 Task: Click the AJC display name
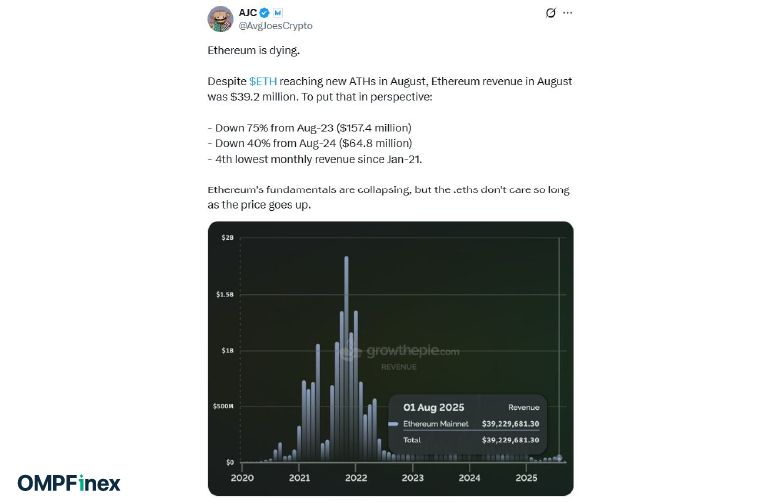click(248, 13)
